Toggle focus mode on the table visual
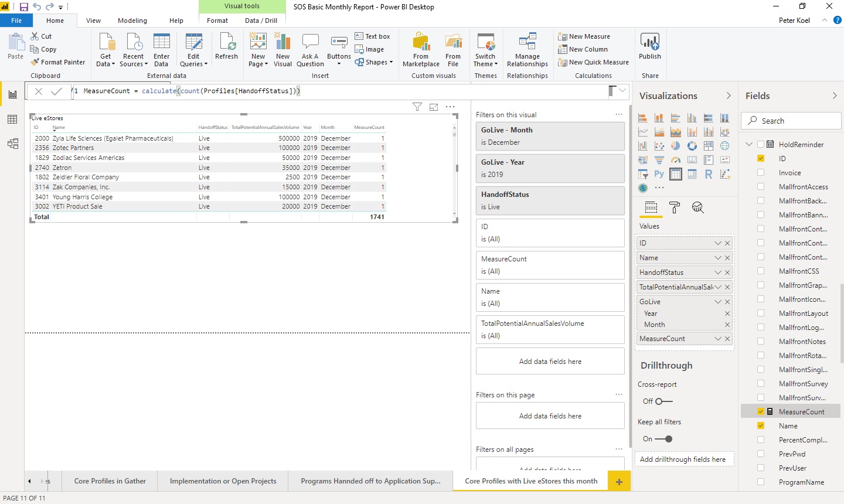 [434, 107]
